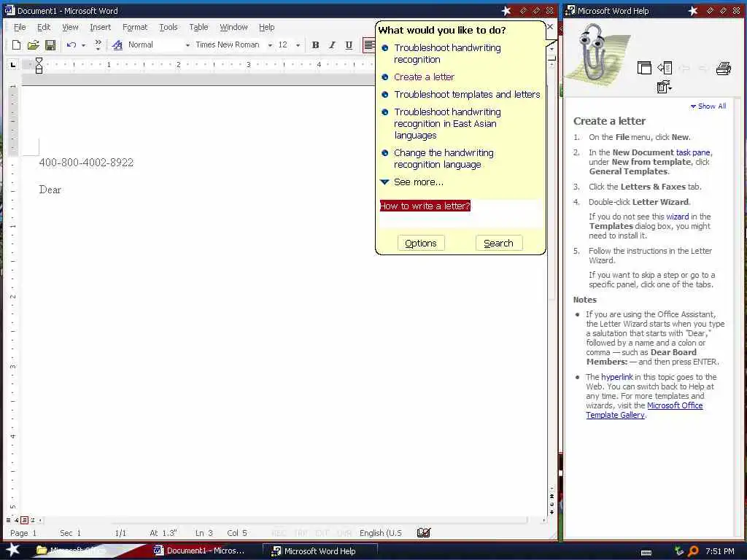The height and width of the screenshot is (560, 747).
Task: Toggle bold formatting
Action: point(315,45)
